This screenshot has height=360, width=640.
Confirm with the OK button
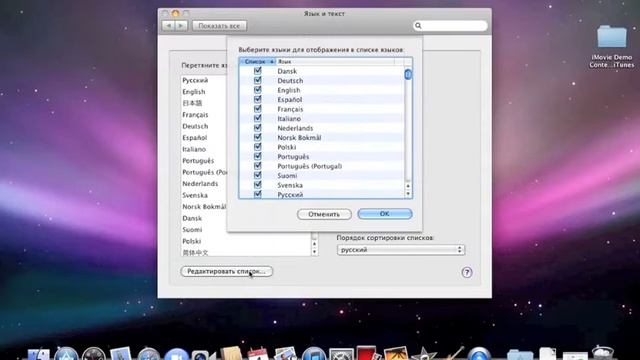click(385, 213)
